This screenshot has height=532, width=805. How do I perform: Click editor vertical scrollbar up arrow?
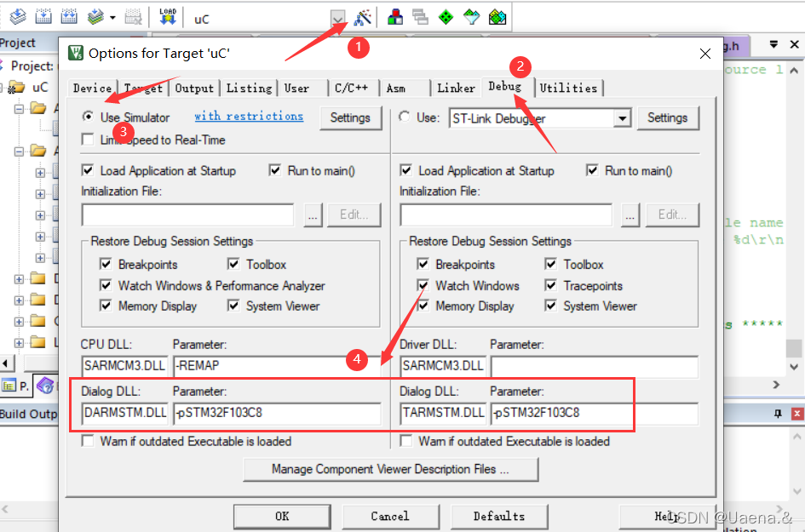point(794,71)
